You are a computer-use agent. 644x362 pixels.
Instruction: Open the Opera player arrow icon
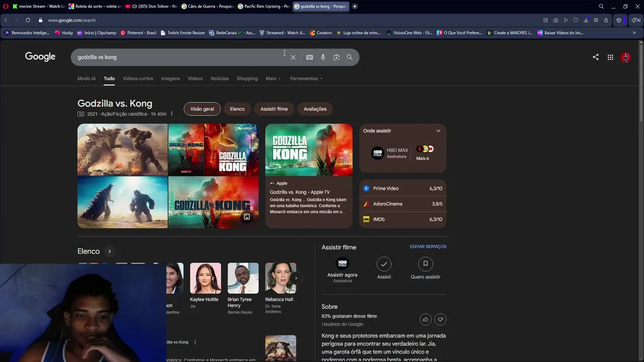pos(566,20)
